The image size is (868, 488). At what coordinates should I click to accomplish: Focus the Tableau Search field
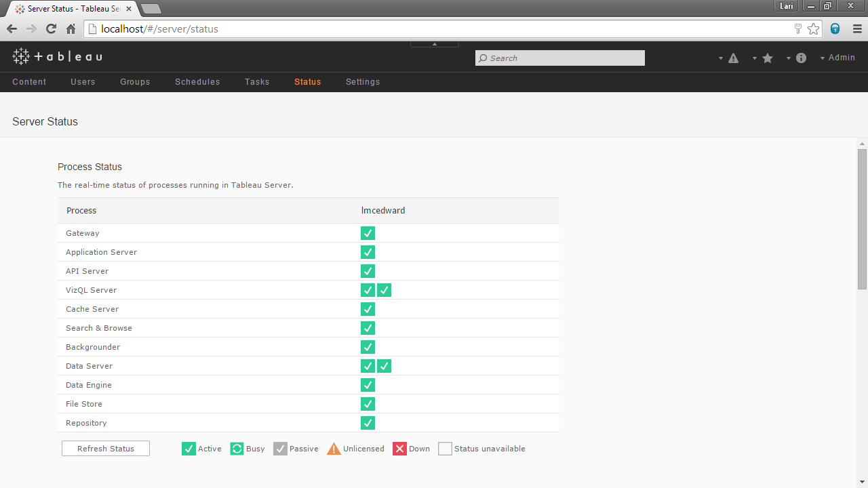click(560, 58)
